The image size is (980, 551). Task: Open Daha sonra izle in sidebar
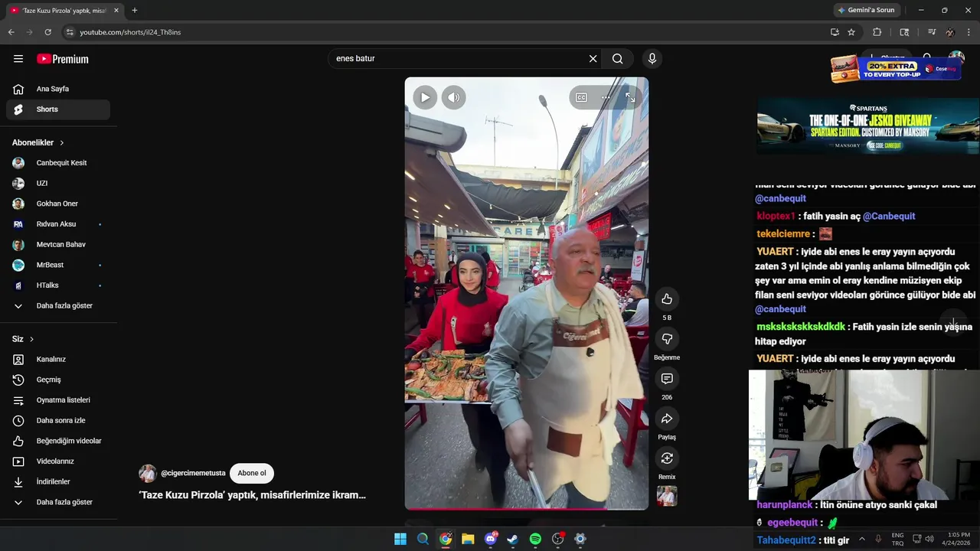tap(58, 421)
